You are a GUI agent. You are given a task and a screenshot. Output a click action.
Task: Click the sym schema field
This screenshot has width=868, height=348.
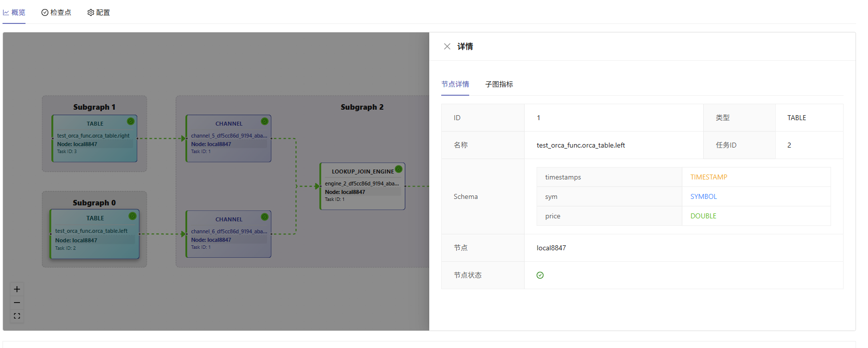pyautogui.click(x=551, y=196)
